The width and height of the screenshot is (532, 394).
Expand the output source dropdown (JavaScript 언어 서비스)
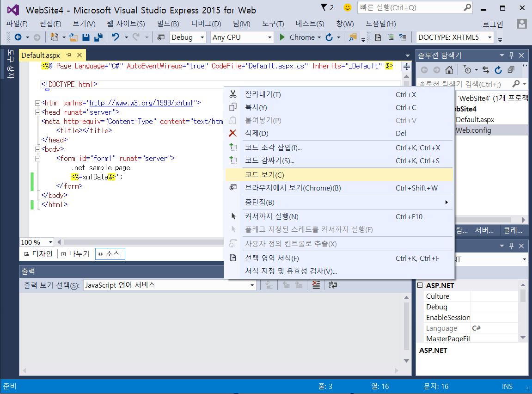pos(252,285)
